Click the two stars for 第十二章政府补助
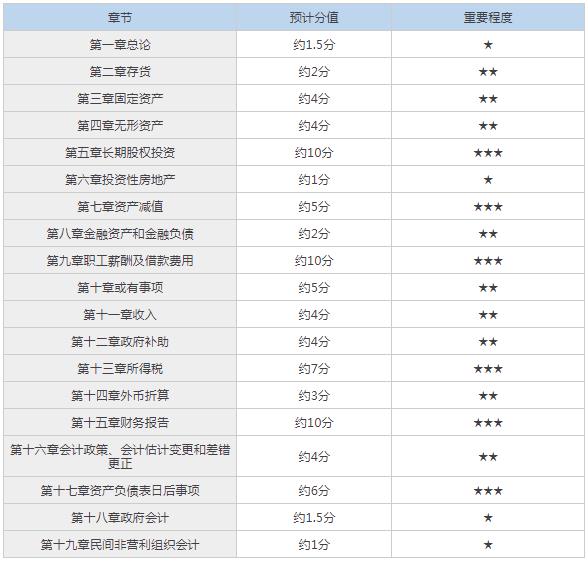Image resolution: width=588 pixels, height=561 pixels. pos(488,342)
